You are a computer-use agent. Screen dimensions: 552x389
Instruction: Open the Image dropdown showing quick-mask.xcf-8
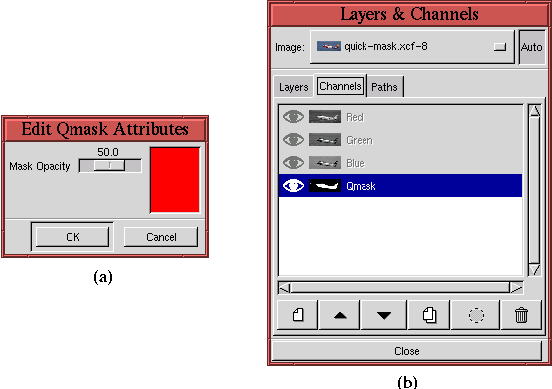click(x=412, y=47)
